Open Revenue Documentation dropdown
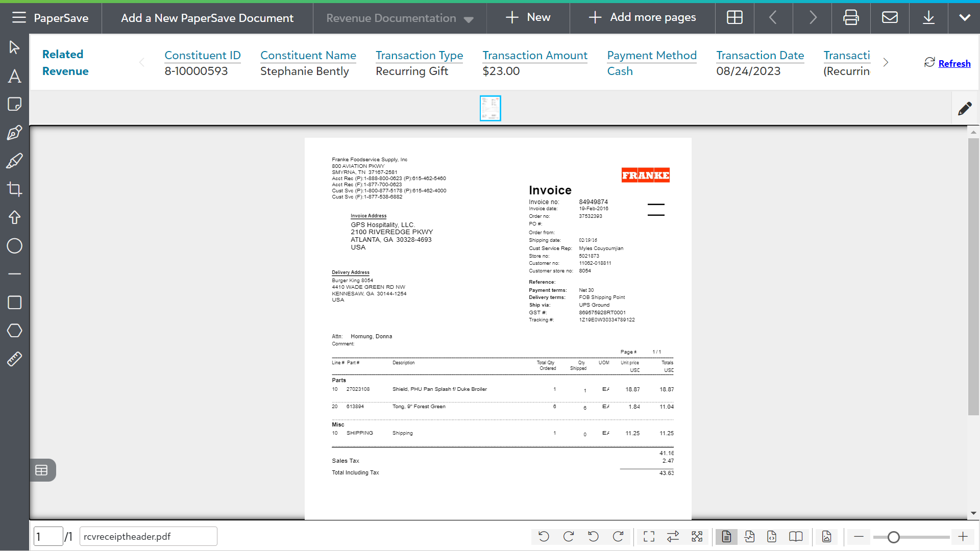The height and width of the screenshot is (551, 980). click(x=400, y=18)
